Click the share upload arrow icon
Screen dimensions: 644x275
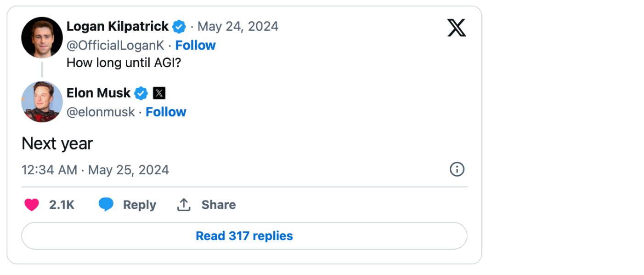point(184,205)
